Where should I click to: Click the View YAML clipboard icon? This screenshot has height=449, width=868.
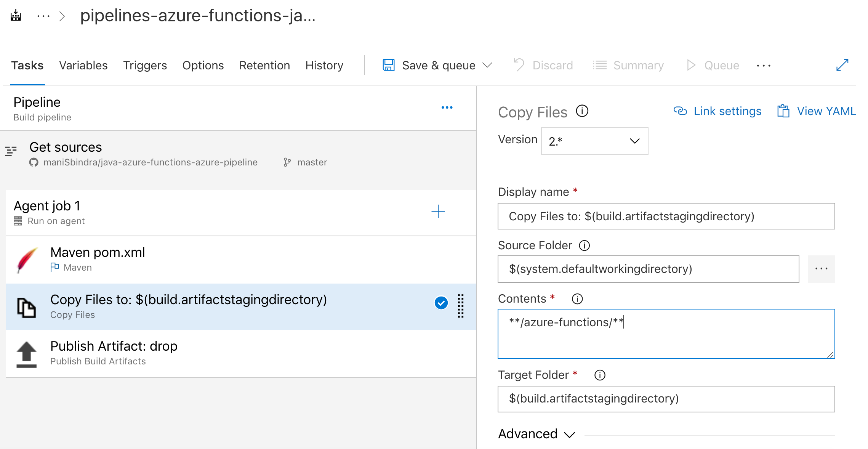pos(783,111)
